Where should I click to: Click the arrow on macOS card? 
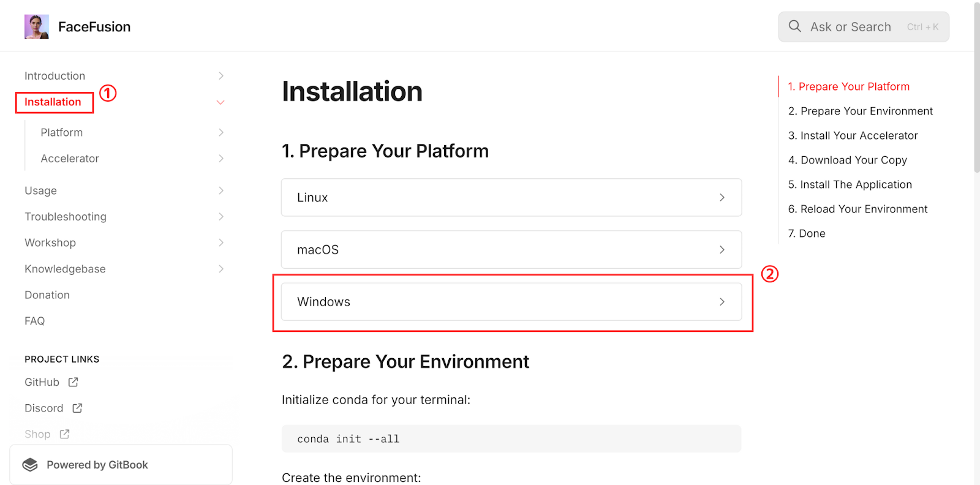click(x=722, y=250)
